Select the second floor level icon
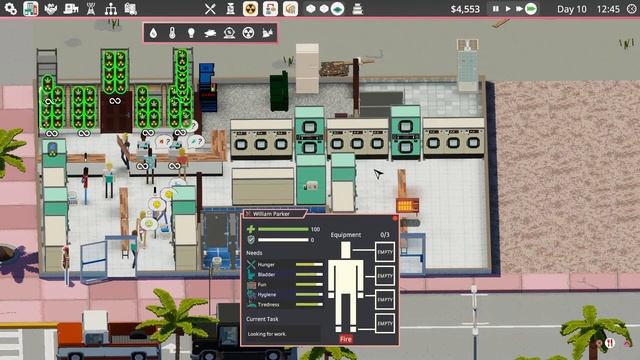The height and width of the screenshot is (360, 640). (324, 9)
